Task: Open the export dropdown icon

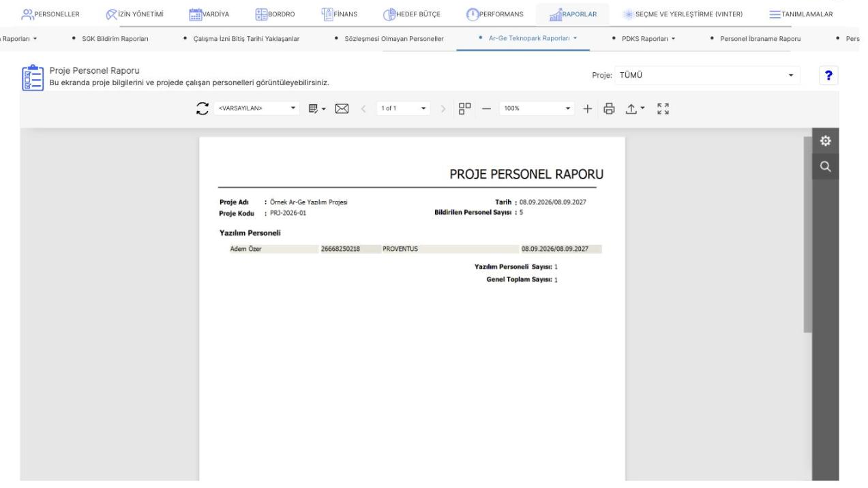Action: pos(635,108)
